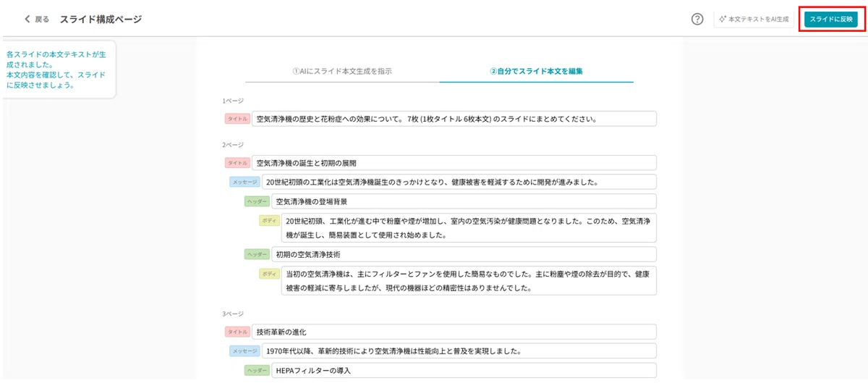
Task: Click スライドに反映 button
Action: point(831,20)
